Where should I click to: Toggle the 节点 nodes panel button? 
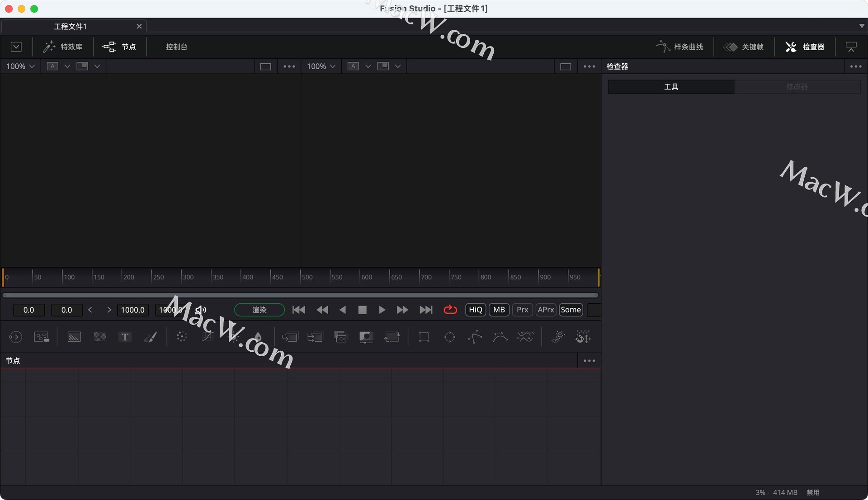point(119,47)
